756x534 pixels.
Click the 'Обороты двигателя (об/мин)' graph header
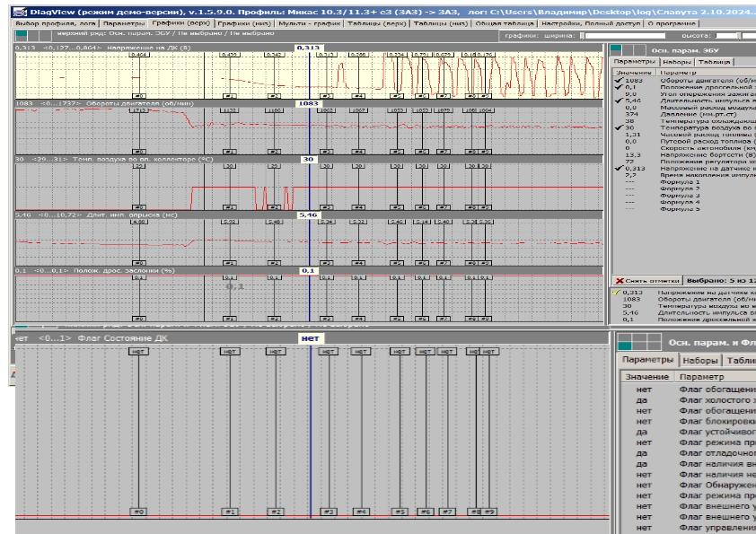tap(309, 103)
